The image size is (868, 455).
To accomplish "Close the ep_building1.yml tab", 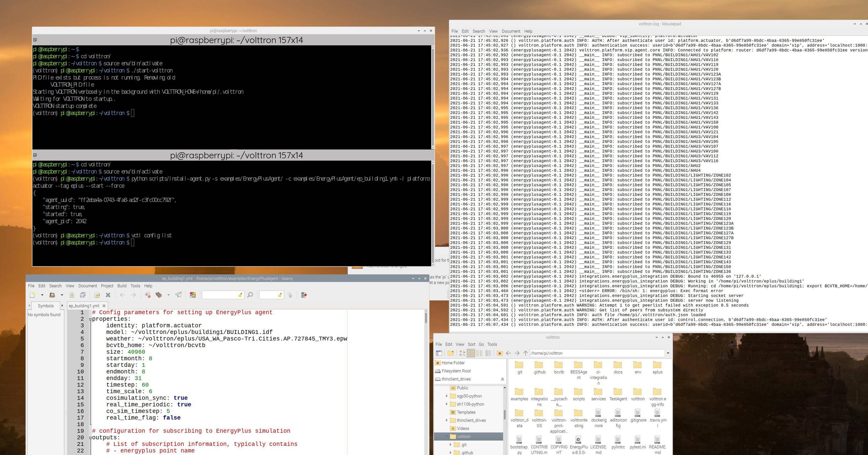I will point(104,306).
